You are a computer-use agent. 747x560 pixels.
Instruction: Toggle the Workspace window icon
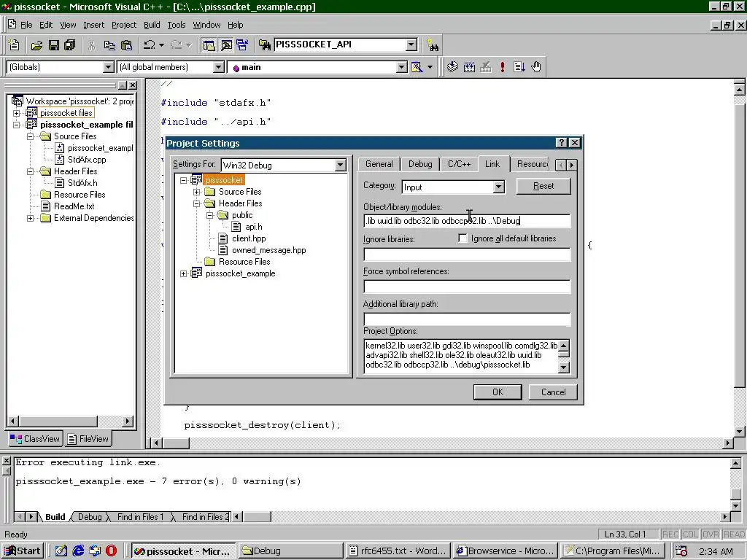209,45
